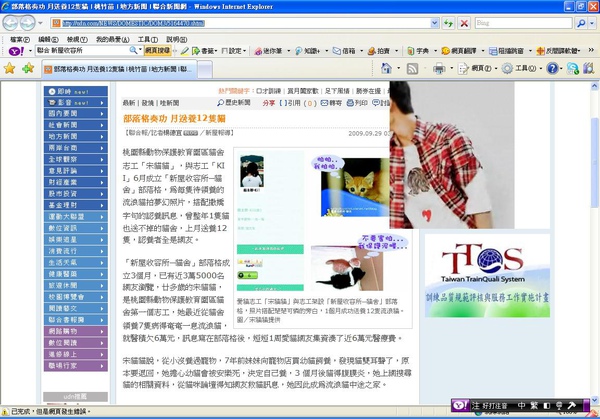
Task: Click the Print printer icon
Action: coord(439,68)
